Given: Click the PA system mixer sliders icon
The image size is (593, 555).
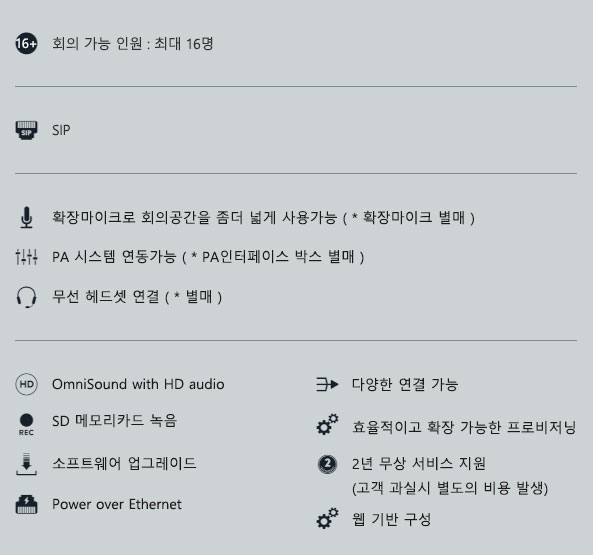Looking at the screenshot, I should click(26, 257).
